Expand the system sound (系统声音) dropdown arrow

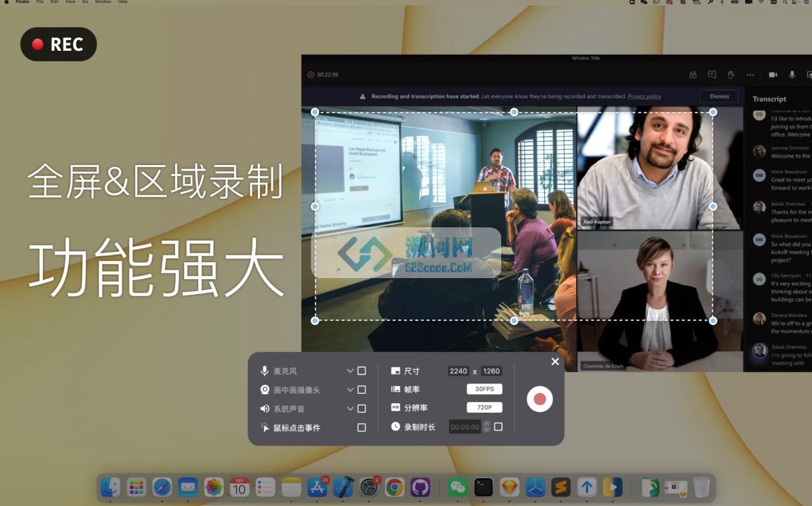pyautogui.click(x=350, y=409)
